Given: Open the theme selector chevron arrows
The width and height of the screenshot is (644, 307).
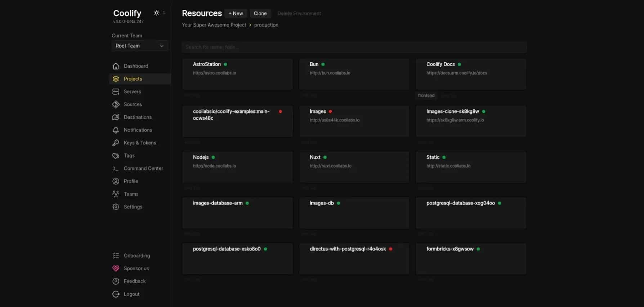Looking at the screenshot, I should [164, 13].
